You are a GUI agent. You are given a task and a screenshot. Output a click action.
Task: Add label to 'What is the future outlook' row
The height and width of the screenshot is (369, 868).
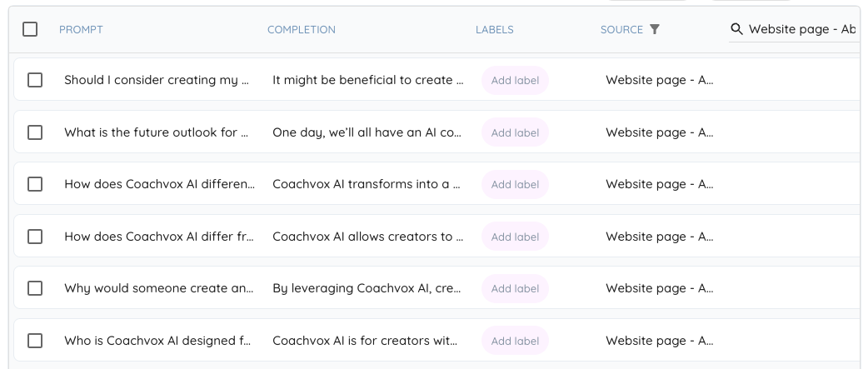click(x=515, y=132)
